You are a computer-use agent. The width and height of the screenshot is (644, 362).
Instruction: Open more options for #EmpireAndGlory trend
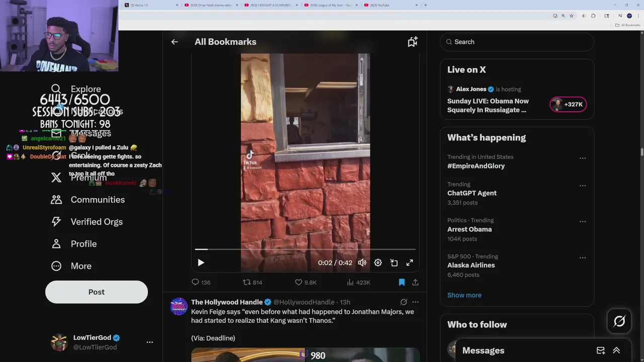[583, 158]
